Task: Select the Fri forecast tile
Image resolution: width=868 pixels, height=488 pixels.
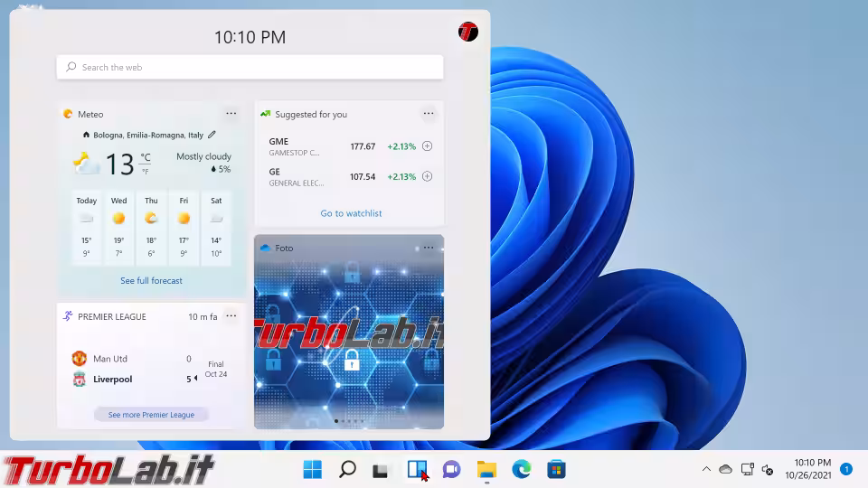Action: (184, 228)
